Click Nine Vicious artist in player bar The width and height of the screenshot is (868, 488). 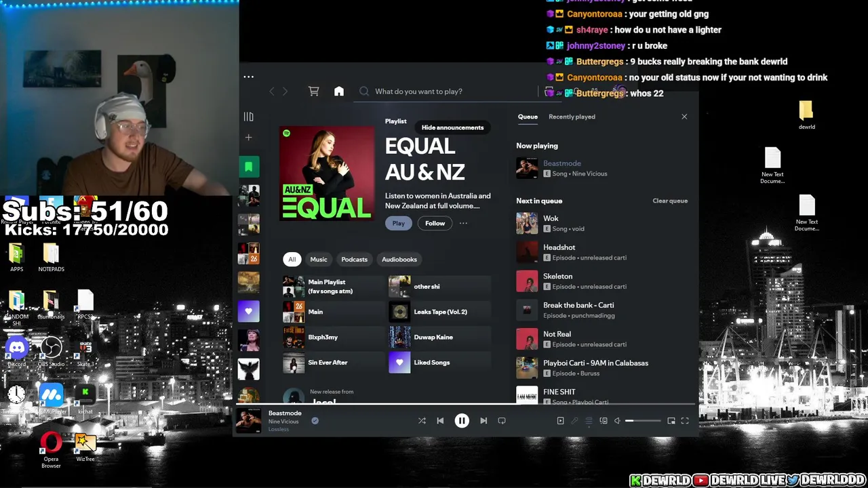[283, 422]
